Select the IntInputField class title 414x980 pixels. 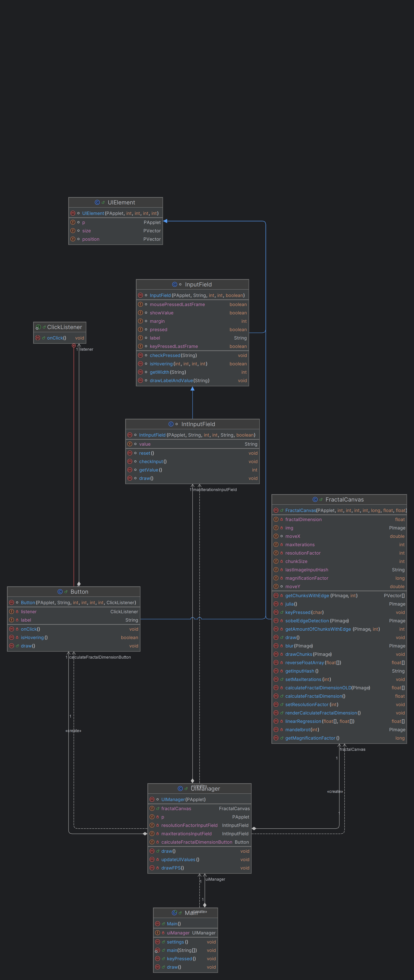point(198,424)
